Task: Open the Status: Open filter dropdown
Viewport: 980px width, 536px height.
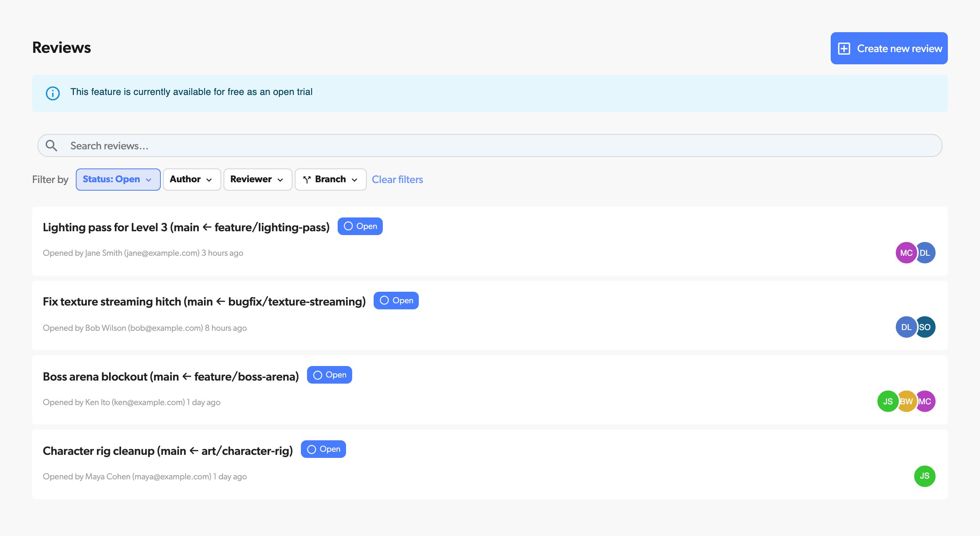Action: [x=118, y=180]
